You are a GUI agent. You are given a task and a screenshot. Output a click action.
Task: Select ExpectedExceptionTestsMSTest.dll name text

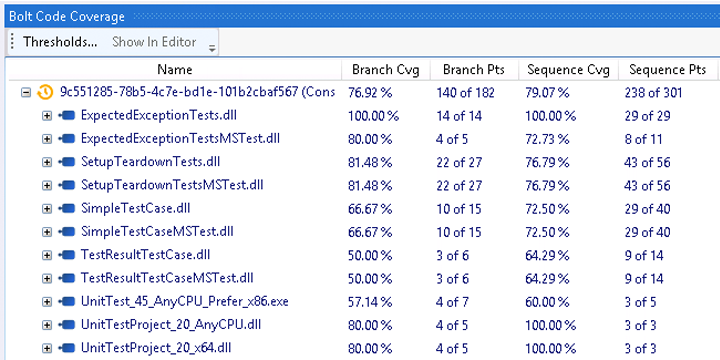point(180,139)
